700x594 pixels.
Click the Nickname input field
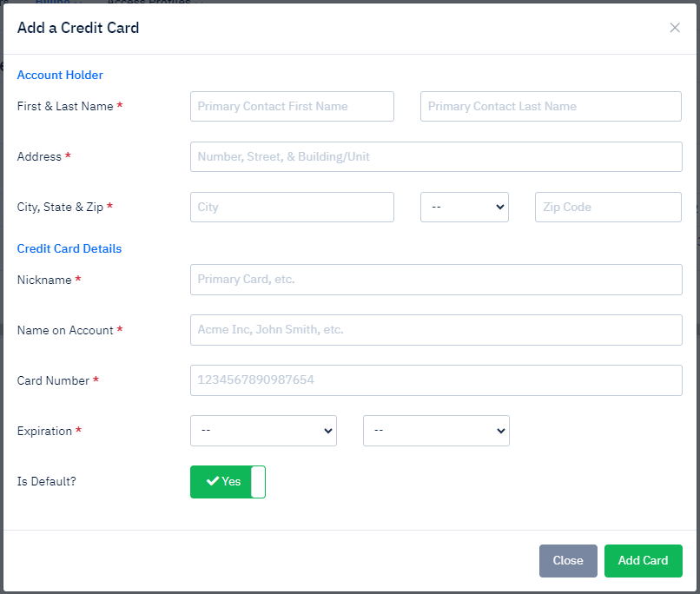[436, 280]
